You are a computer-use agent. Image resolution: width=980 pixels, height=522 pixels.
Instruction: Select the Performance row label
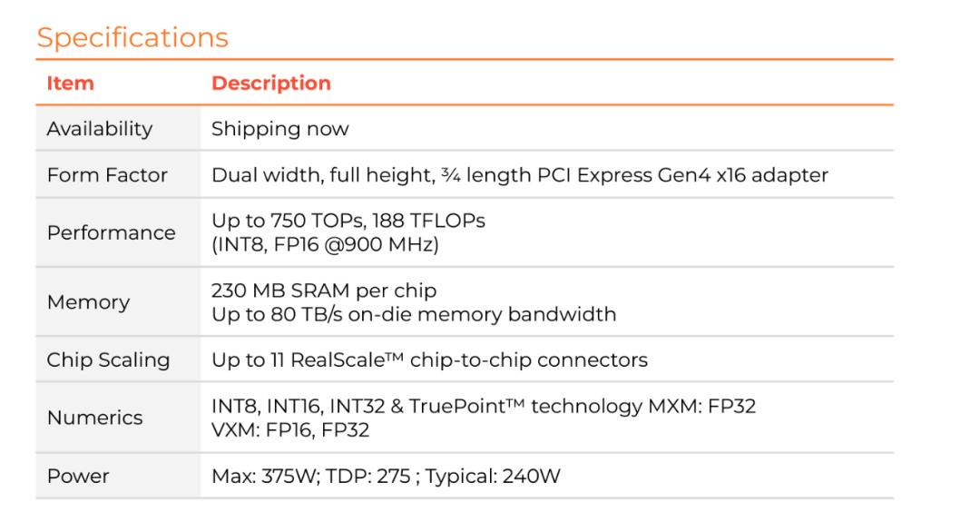pos(111,232)
